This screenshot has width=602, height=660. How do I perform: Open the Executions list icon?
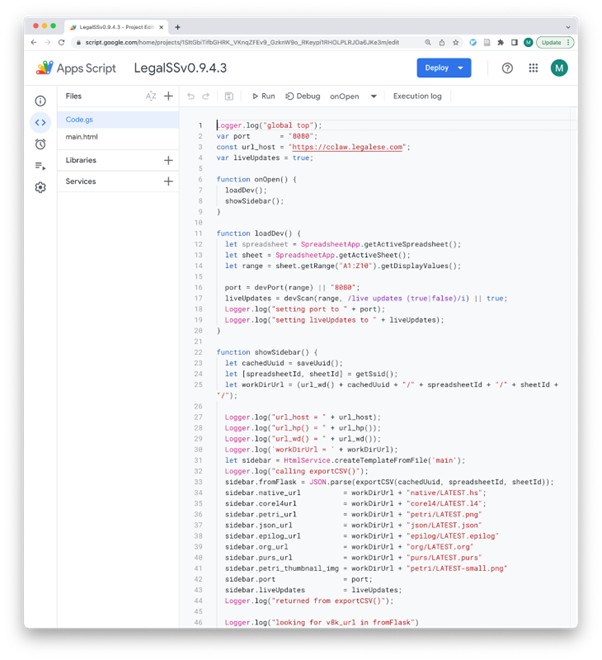point(40,166)
